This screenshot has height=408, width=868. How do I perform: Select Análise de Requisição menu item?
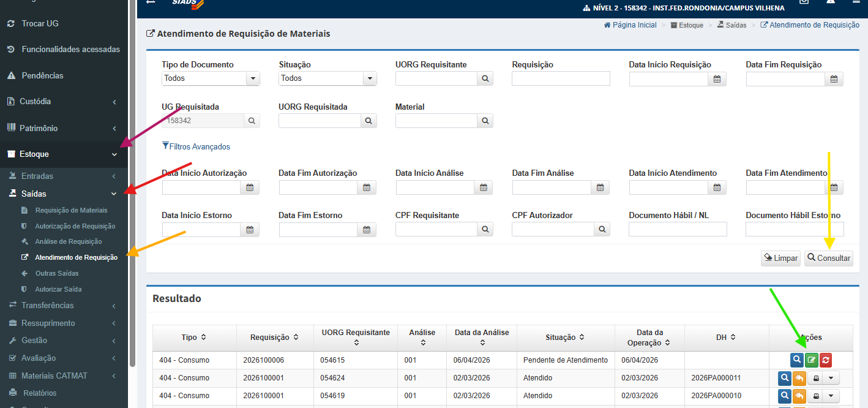(69, 241)
